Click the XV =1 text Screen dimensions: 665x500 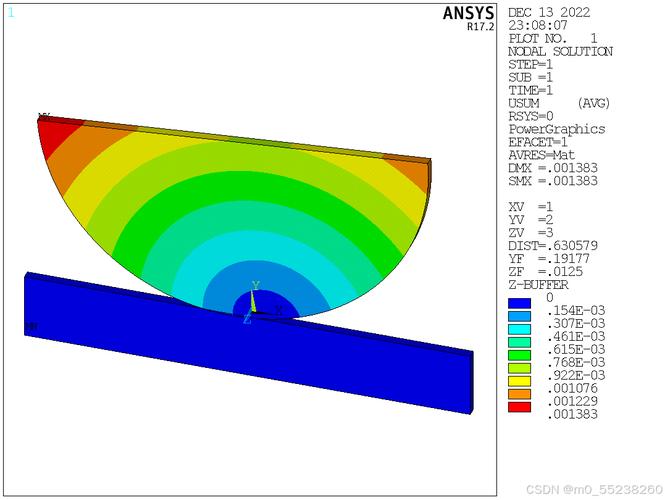pos(531,207)
